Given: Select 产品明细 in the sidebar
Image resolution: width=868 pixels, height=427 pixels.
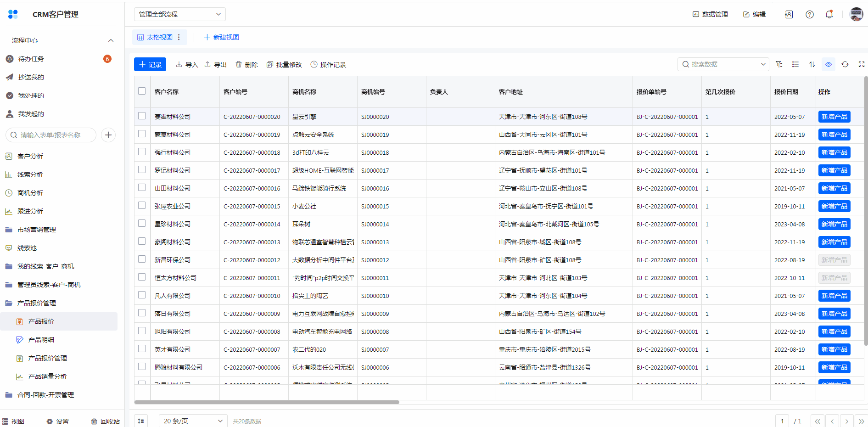Looking at the screenshot, I should coord(41,340).
